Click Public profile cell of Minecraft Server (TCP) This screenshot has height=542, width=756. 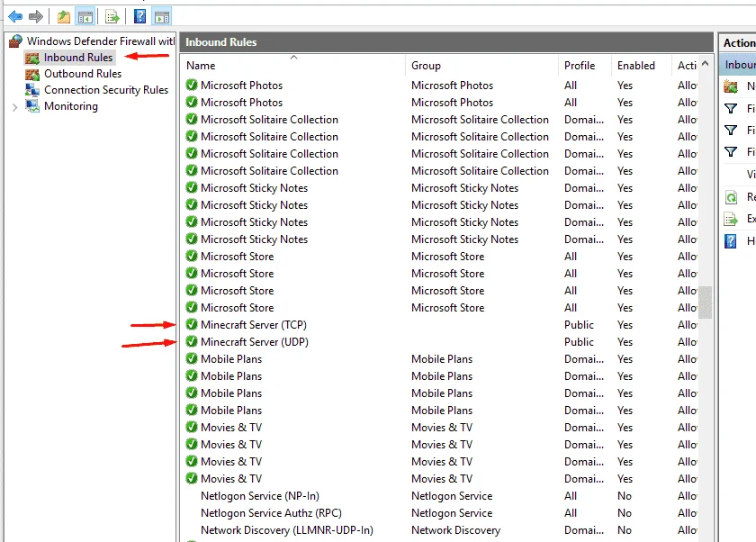click(x=579, y=325)
